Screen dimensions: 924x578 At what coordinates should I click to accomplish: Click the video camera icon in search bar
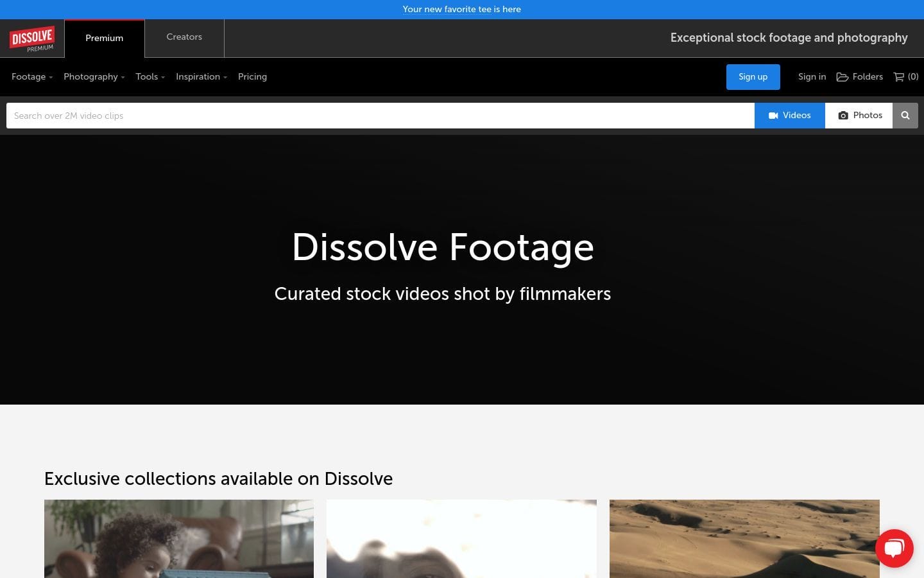point(773,115)
